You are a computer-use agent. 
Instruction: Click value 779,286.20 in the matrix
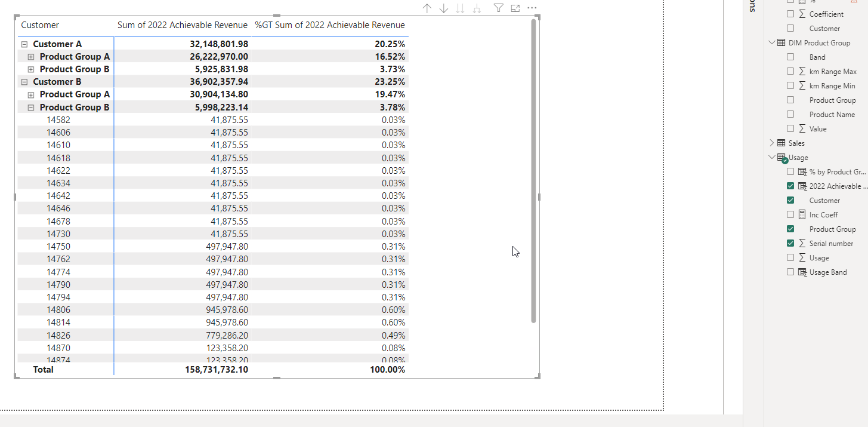pos(227,336)
